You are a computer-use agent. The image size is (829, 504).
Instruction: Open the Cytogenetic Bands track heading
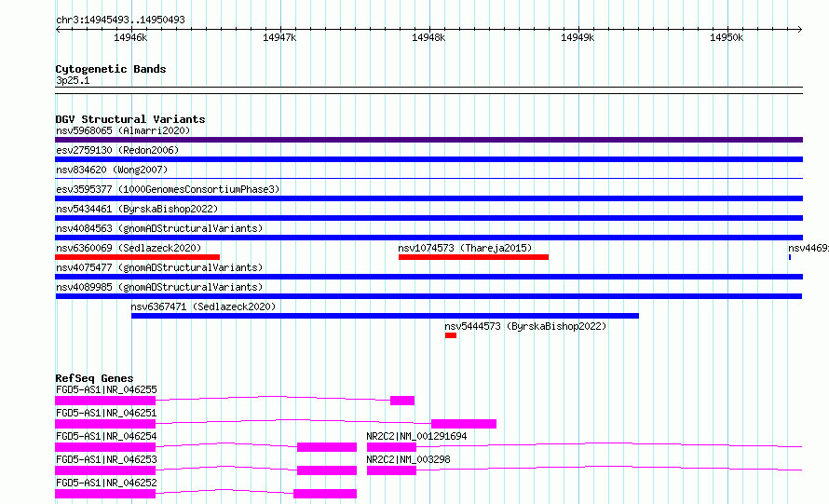coord(111,69)
